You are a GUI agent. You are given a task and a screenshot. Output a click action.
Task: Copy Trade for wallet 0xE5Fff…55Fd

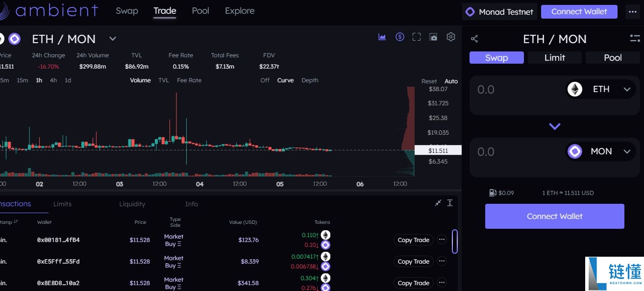pyautogui.click(x=413, y=261)
